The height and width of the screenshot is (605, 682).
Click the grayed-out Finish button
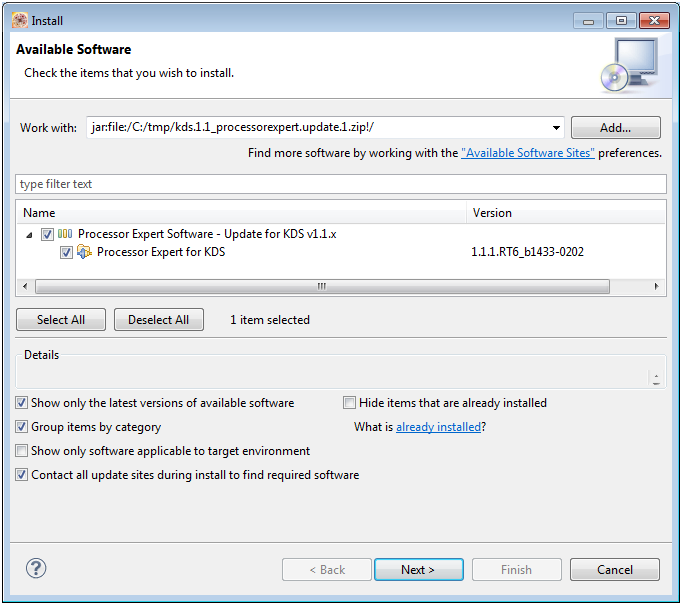pyautogui.click(x=517, y=570)
